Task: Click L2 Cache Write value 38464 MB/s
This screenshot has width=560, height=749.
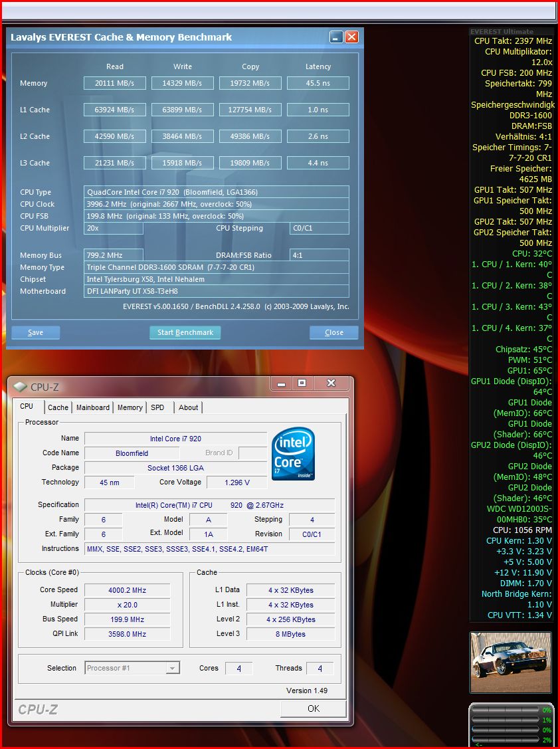Action: pyautogui.click(x=183, y=137)
